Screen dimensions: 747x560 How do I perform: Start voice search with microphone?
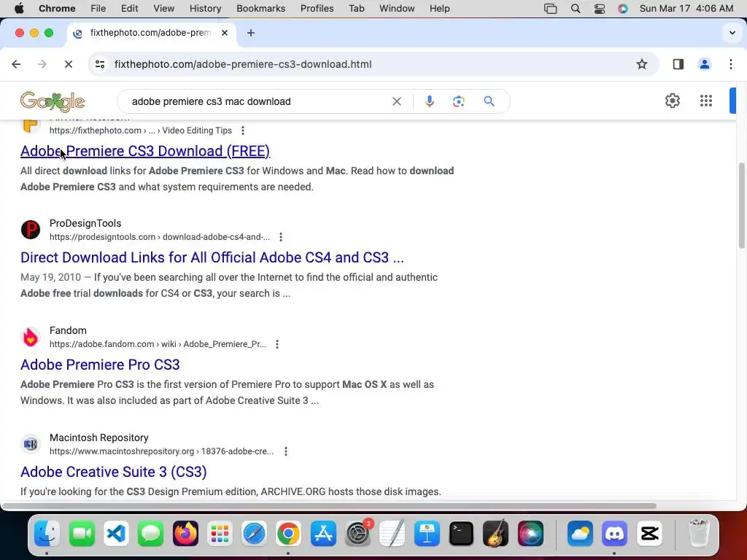429,101
